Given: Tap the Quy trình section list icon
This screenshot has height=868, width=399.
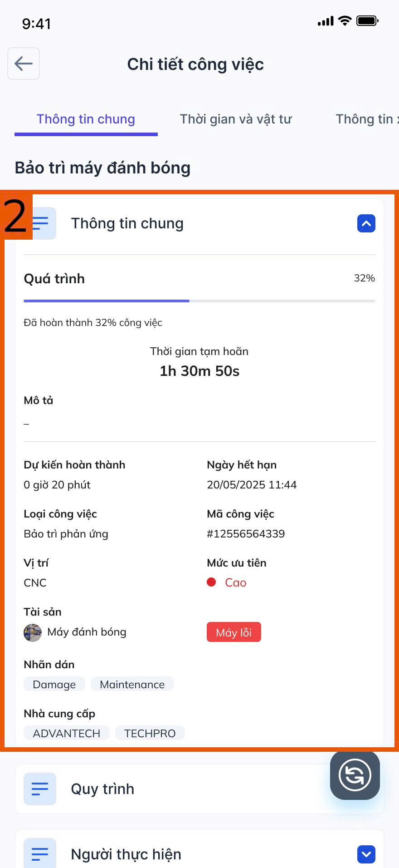Looking at the screenshot, I should [x=40, y=789].
